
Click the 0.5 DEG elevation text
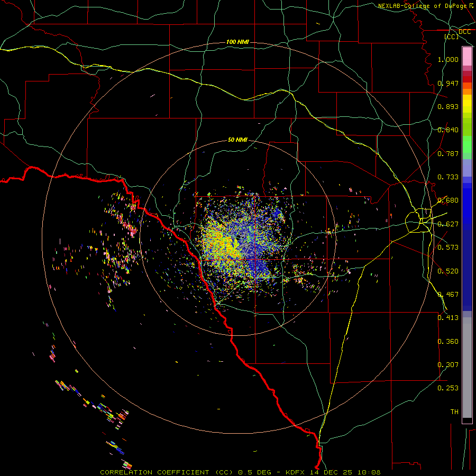coord(255,472)
